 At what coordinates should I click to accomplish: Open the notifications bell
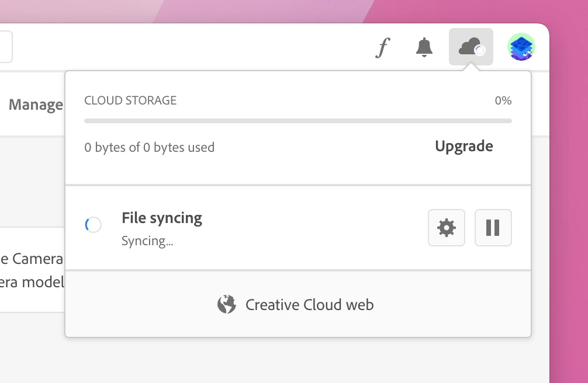(x=424, y=47)
